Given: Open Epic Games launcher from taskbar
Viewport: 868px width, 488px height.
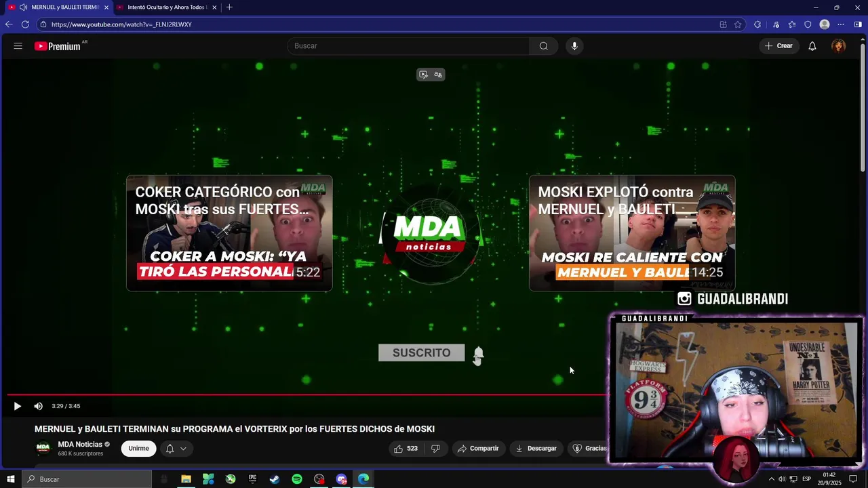Looking at the screenshot, I should [252, 479].
